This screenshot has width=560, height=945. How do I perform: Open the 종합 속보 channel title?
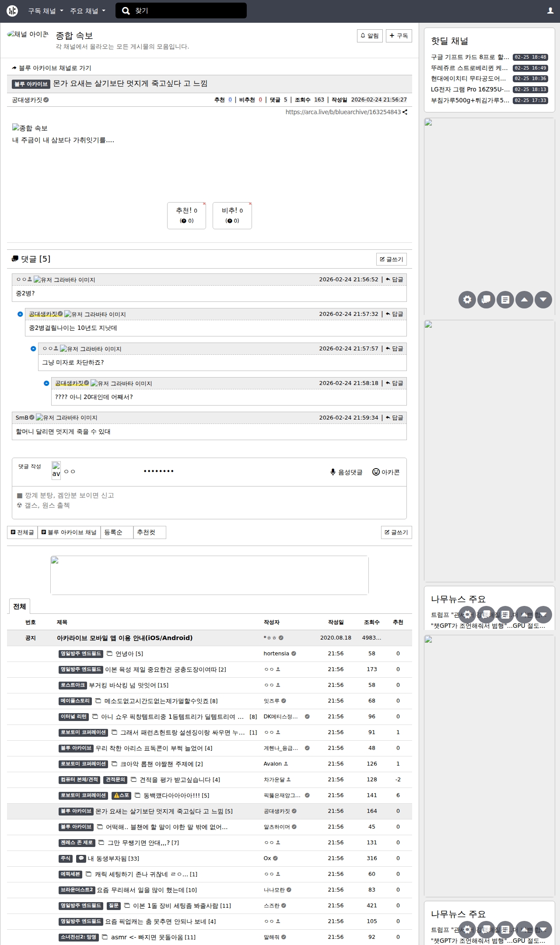[74, 35]
